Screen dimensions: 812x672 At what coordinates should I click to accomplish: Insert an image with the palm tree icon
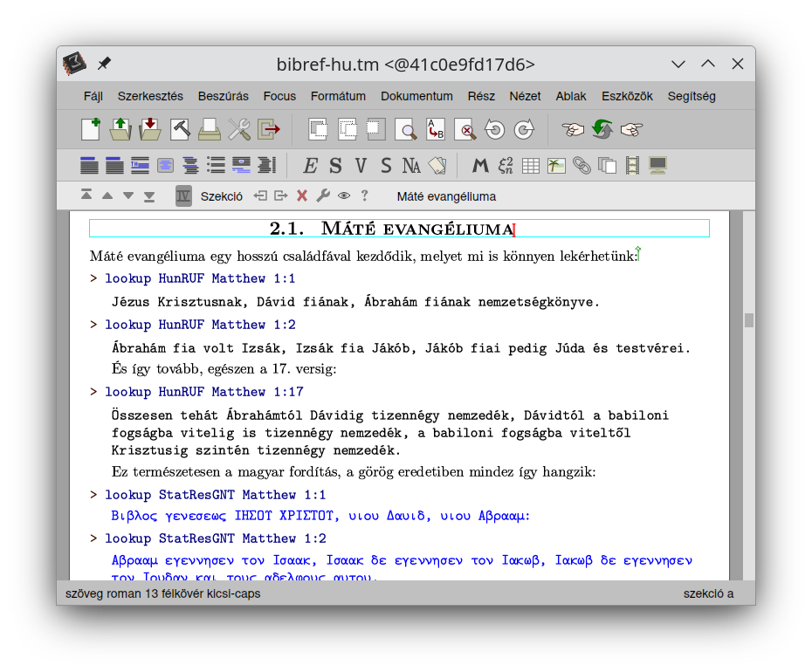coord(556,165)
